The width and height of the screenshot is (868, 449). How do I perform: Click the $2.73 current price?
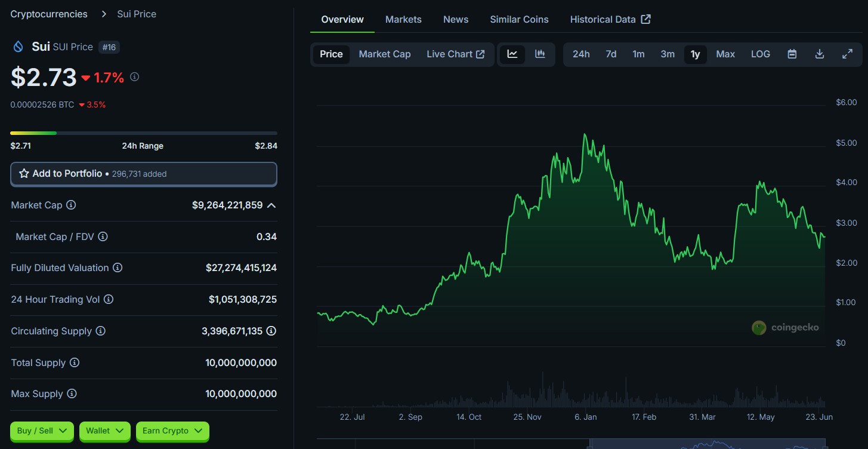point(44,77)
